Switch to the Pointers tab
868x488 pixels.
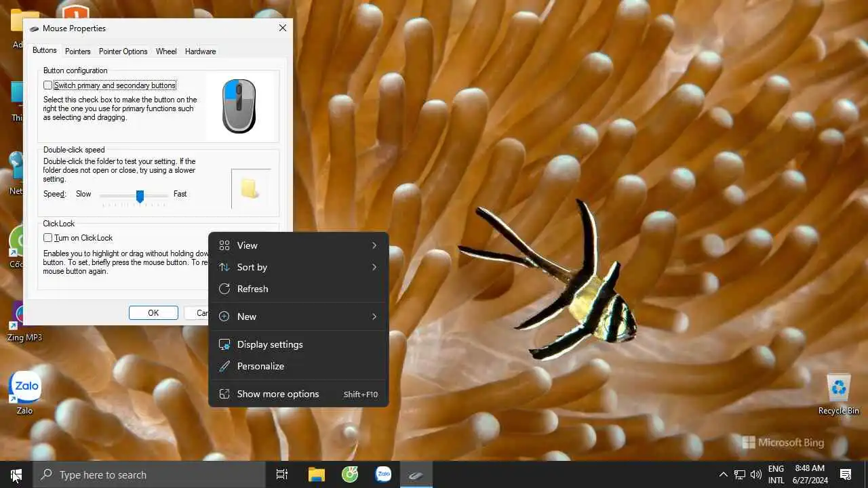[x=78, y=52]
